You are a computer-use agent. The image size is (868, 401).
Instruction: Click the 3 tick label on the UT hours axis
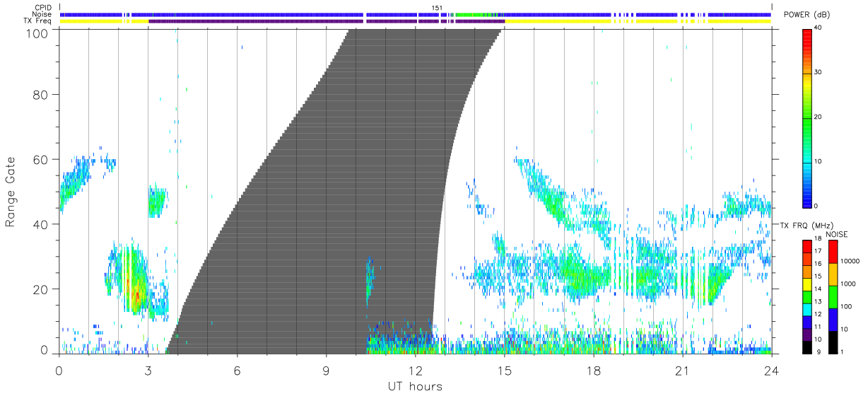pyautogui.click(x=148, y=370)
